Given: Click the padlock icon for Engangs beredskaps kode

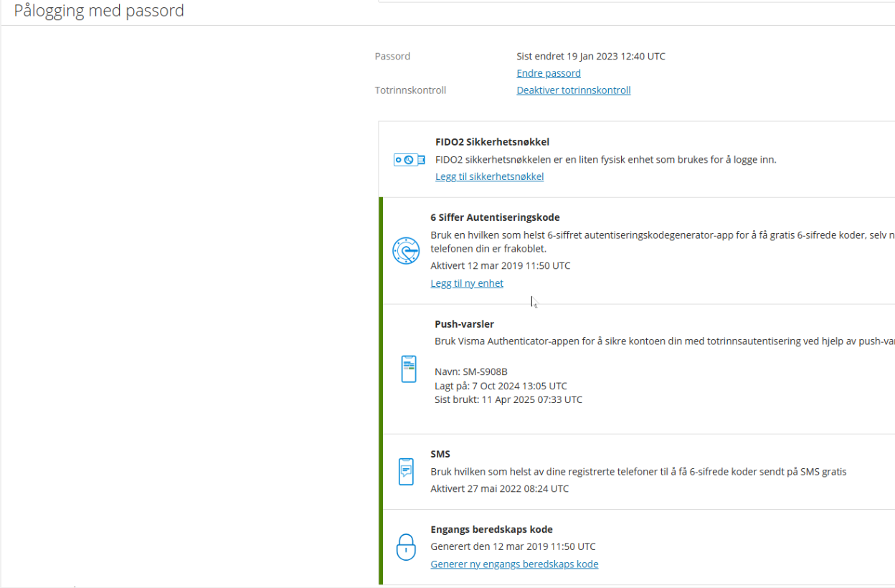Looking at the screenshot, I should pyautogui.click(x=406, y=546).
